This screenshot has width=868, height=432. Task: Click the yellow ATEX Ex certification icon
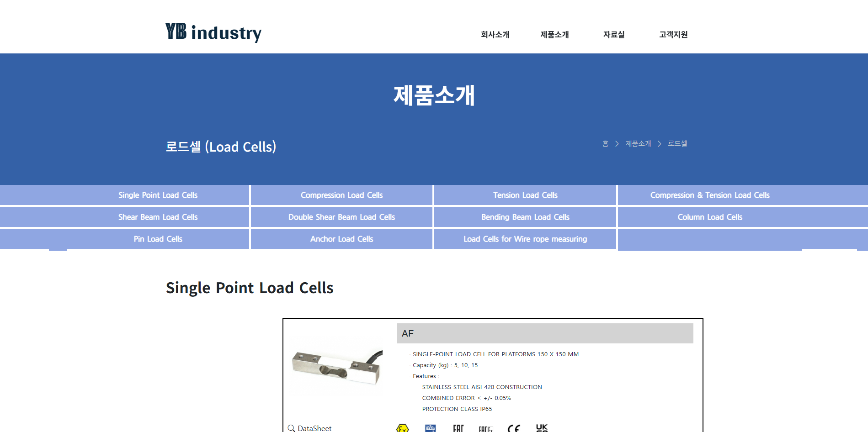pos(402,428)
